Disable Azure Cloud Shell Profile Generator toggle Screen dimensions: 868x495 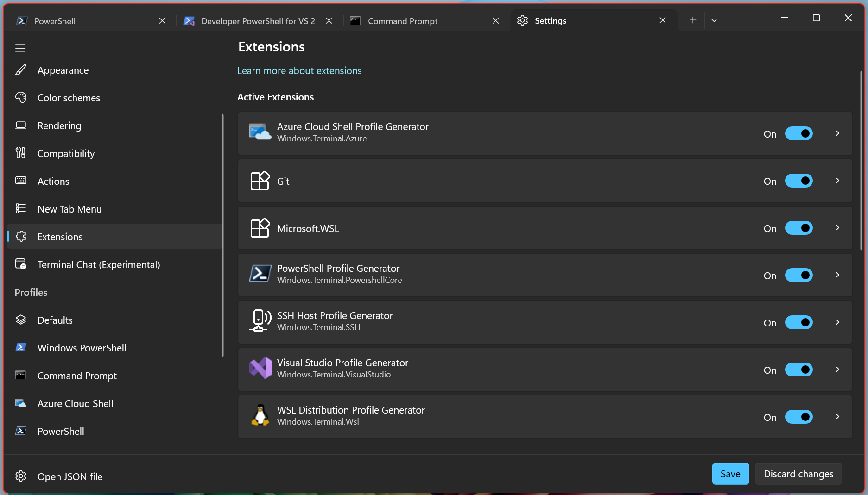click(x=798, y=133)
